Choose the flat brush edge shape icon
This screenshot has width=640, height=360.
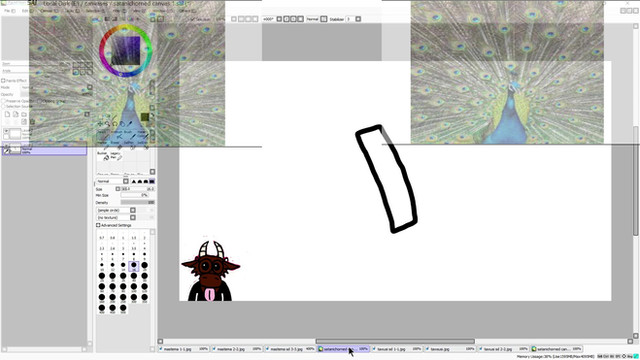152,181
